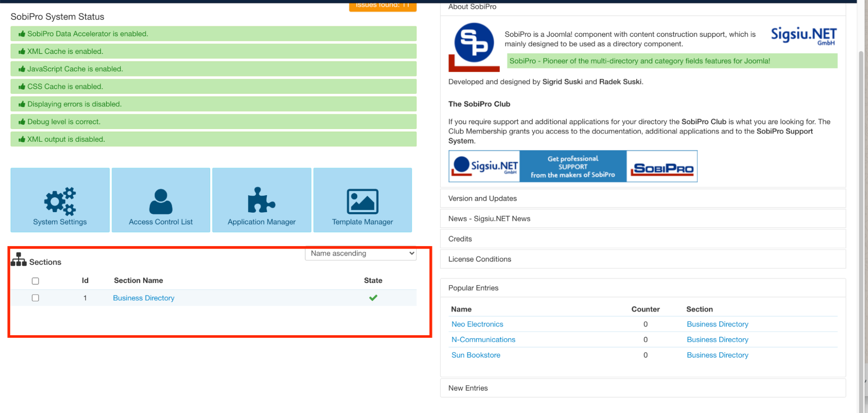Open Business Directory link in Neo Electronics row

pyautogui.click(x=717, y=324)
